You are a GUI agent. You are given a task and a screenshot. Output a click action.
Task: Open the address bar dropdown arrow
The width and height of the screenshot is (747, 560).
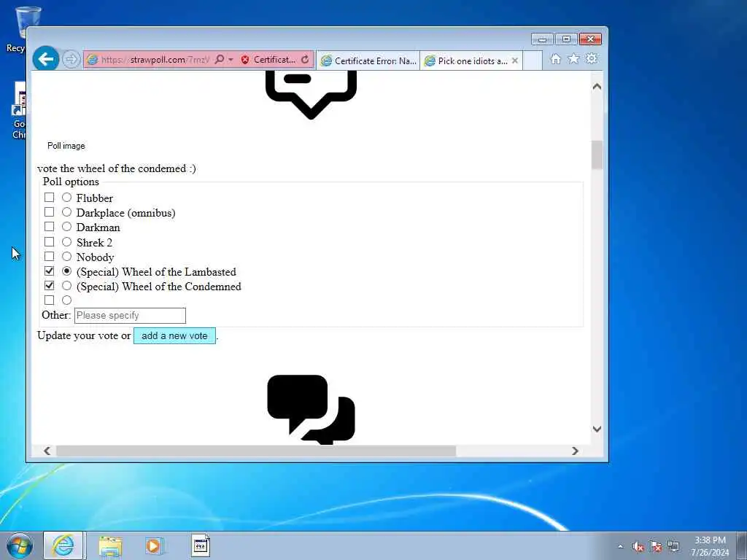click(x=231, y=60)
